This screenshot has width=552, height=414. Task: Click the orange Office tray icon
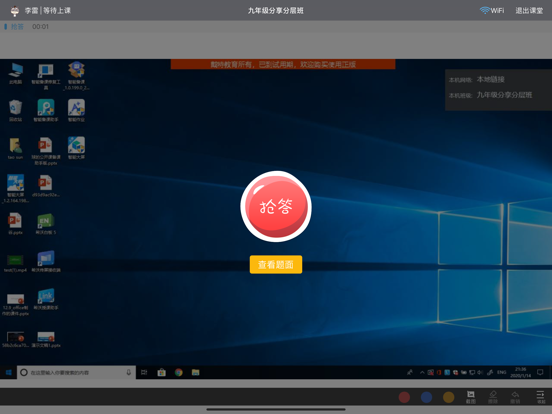[439, 372]
